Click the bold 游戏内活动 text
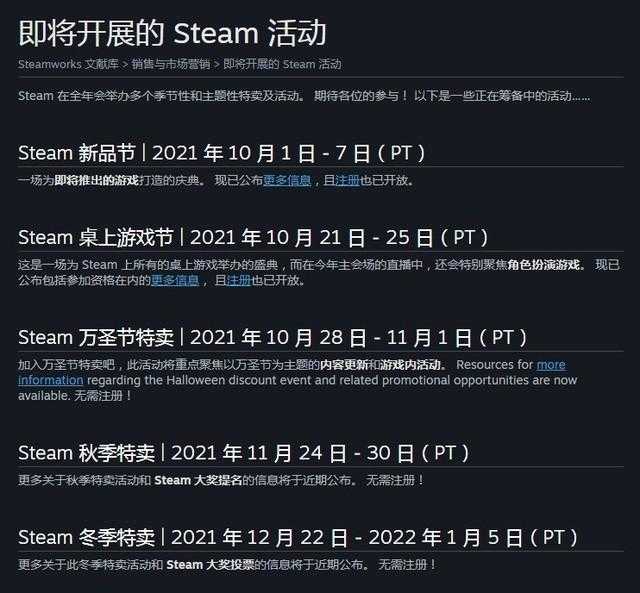 click(410, 364)
